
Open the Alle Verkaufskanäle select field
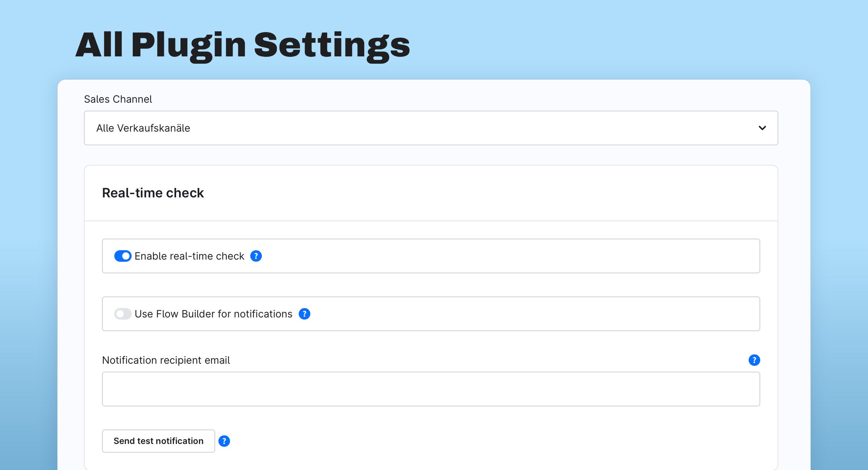click(x=431, y=128)
